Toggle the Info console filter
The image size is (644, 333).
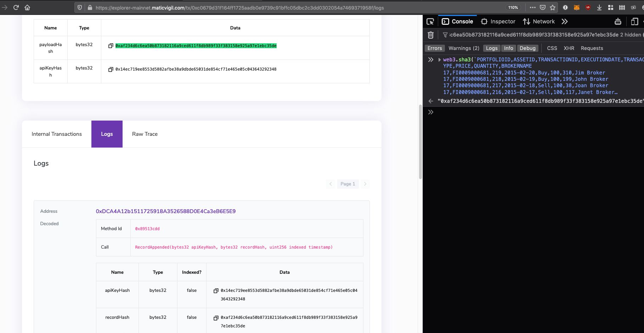tap(509, 48)
